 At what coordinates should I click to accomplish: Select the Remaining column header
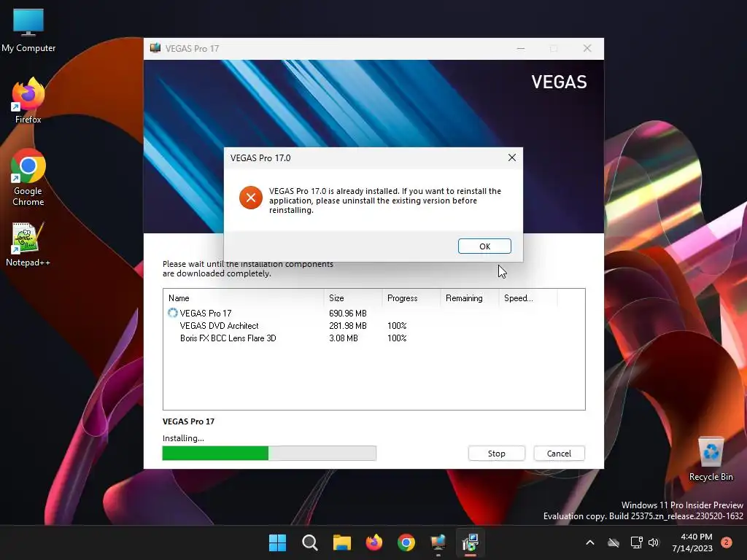click(470, 298)
